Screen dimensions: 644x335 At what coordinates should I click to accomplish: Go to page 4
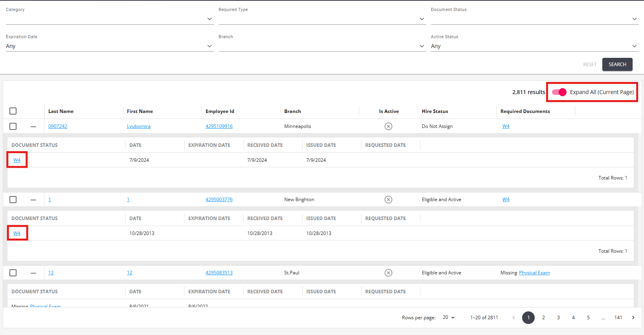tap(573, 318)
